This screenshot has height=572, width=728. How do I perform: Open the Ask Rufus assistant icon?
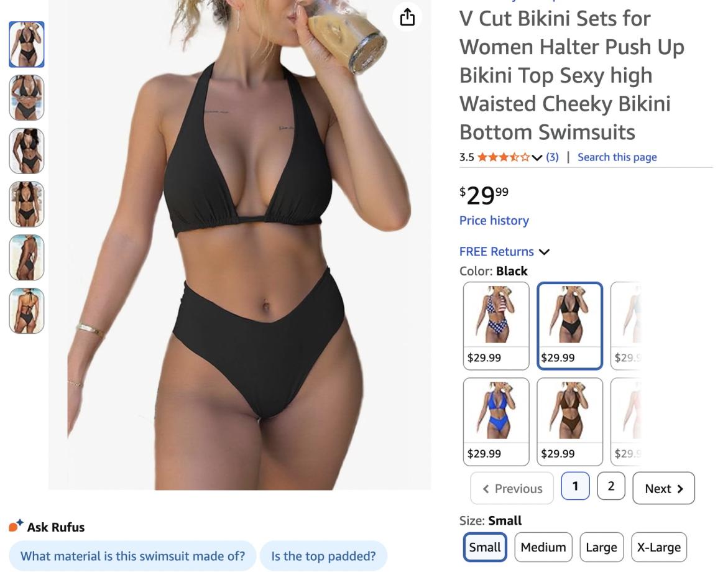click(x=16, y=525)
